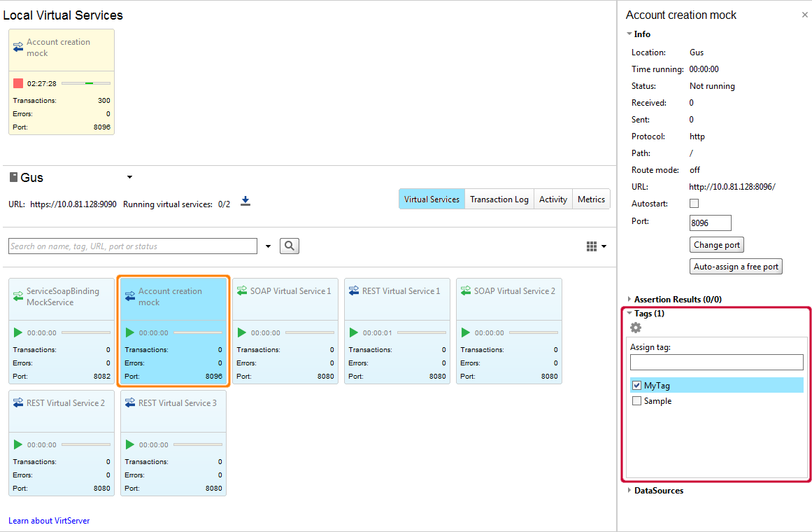This screenshot has width=812, height=532.
Task: Collapse the Info section
Action: coord(629,34)
